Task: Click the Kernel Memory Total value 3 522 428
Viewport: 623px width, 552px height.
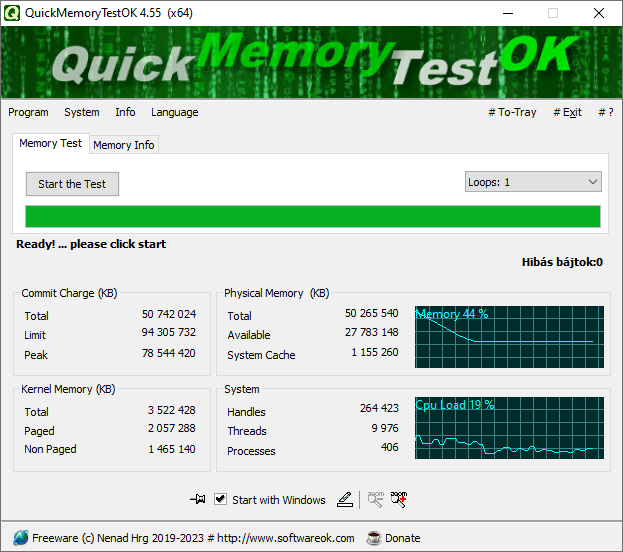Action: click(x=172, y=410)
